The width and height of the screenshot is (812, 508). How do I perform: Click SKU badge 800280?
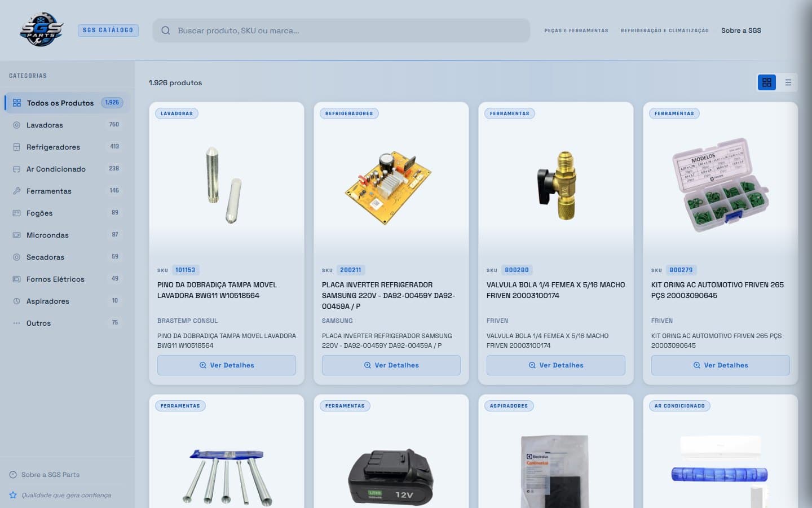(517, 270)
